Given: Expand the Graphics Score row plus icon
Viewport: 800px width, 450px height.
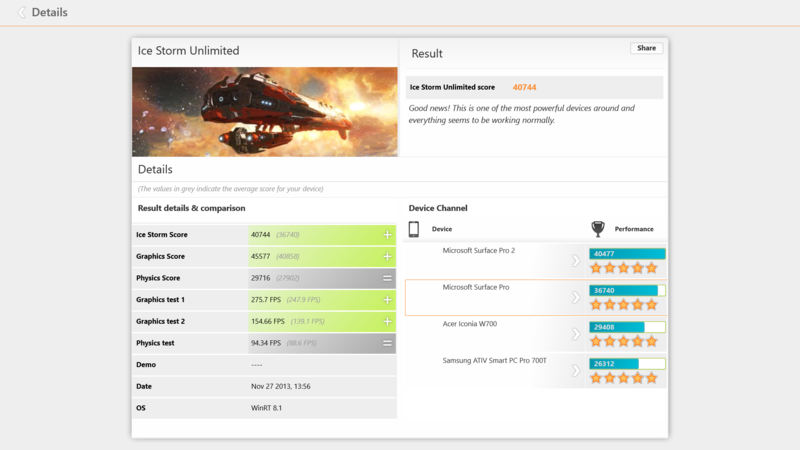Looking at the screenshot, I should (387, 257).
